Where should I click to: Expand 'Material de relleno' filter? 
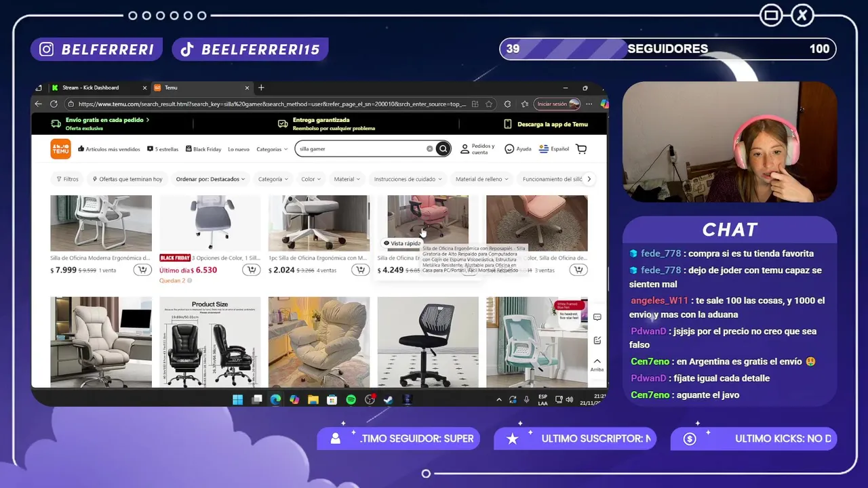point(481,179)
